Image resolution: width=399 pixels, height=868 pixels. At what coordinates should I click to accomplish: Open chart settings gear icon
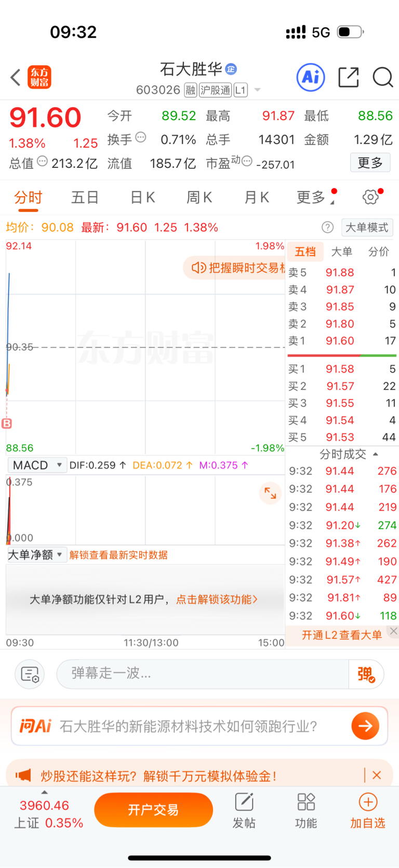(x=370, y=197)
